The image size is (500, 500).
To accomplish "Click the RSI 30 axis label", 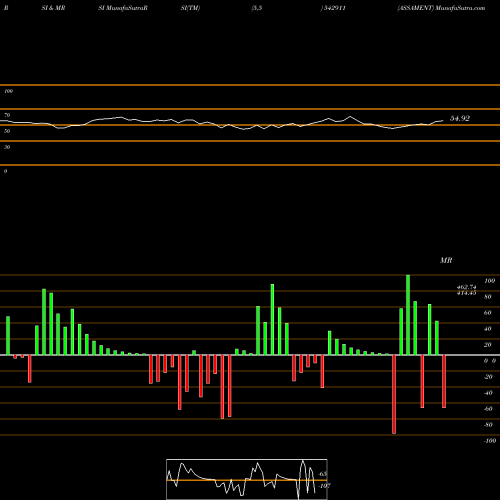I will tap(7, 147).
